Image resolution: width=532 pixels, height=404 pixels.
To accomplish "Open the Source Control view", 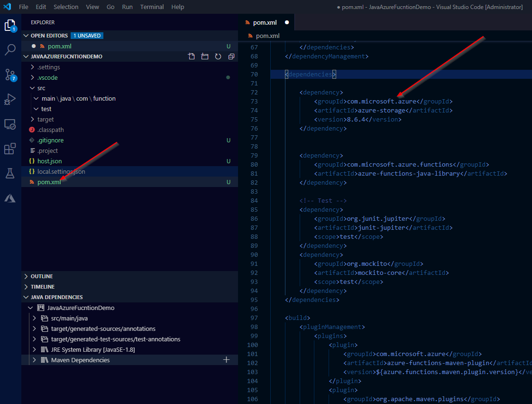I will [x=10, y=75].
